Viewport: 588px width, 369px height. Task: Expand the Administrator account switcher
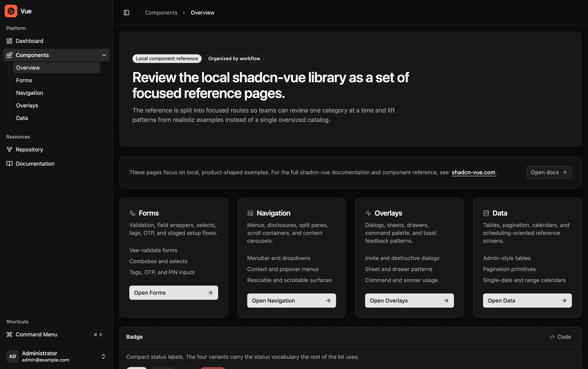click(103, 356)
